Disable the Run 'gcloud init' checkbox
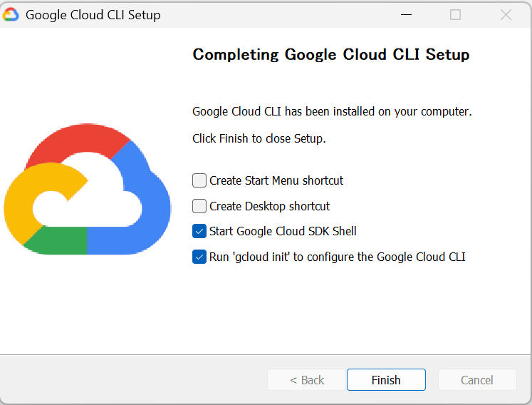Image resolution: width=532 pixels, height=405 pixels. (x=199, y=257)
